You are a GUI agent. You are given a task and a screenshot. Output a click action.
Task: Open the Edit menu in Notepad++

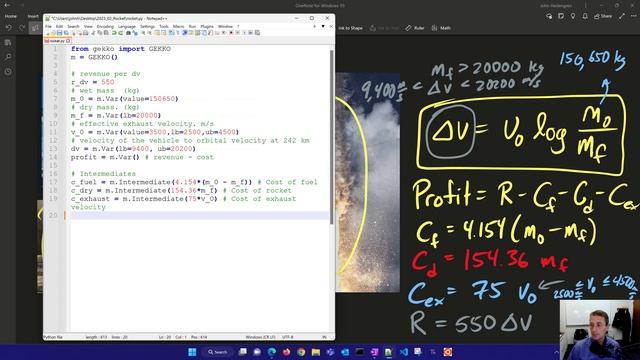pos(59,27)
